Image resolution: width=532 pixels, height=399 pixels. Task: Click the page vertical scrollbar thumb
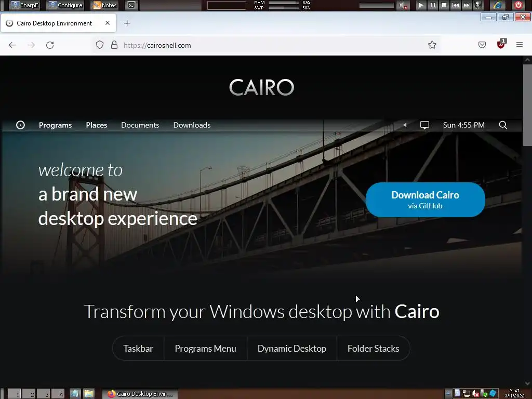point(527,105)
